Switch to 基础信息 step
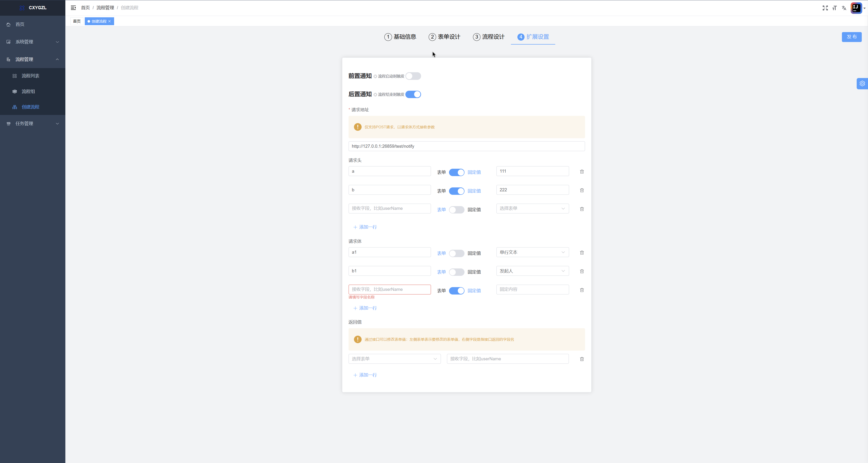 click(400, 37)
